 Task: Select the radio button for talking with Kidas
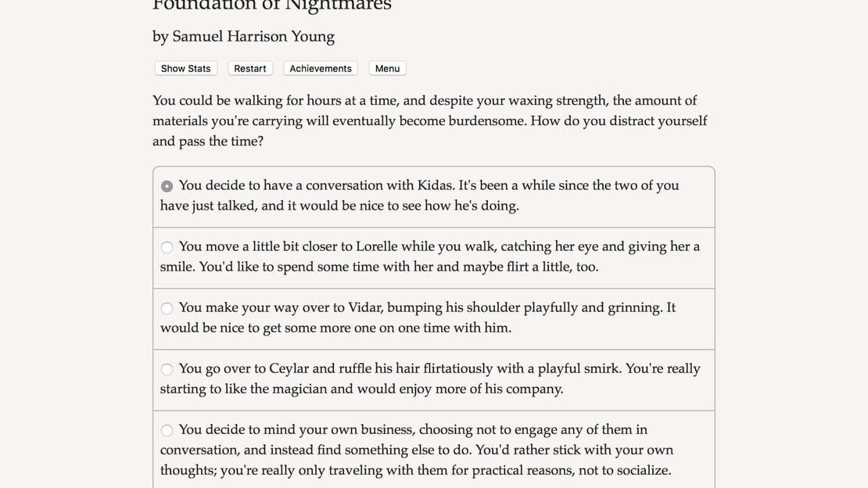(x=167, y=186)
